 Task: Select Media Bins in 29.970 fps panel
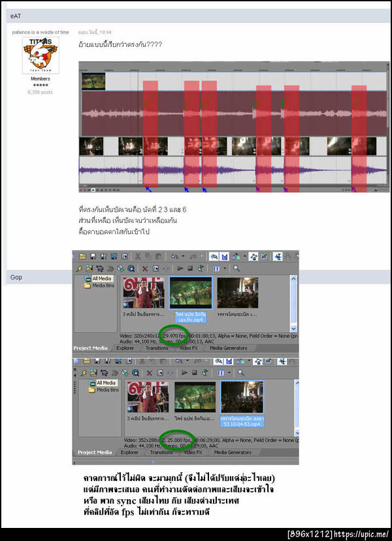pos(103,286)
